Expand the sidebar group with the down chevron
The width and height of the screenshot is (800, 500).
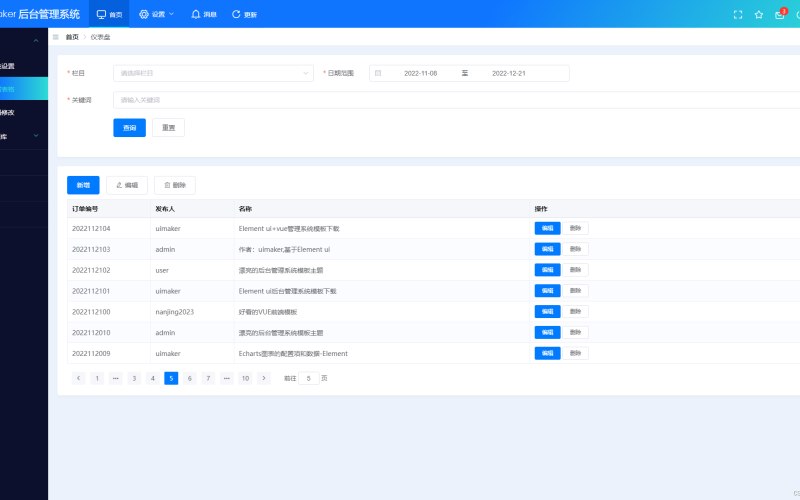click(x=36, y=136)
